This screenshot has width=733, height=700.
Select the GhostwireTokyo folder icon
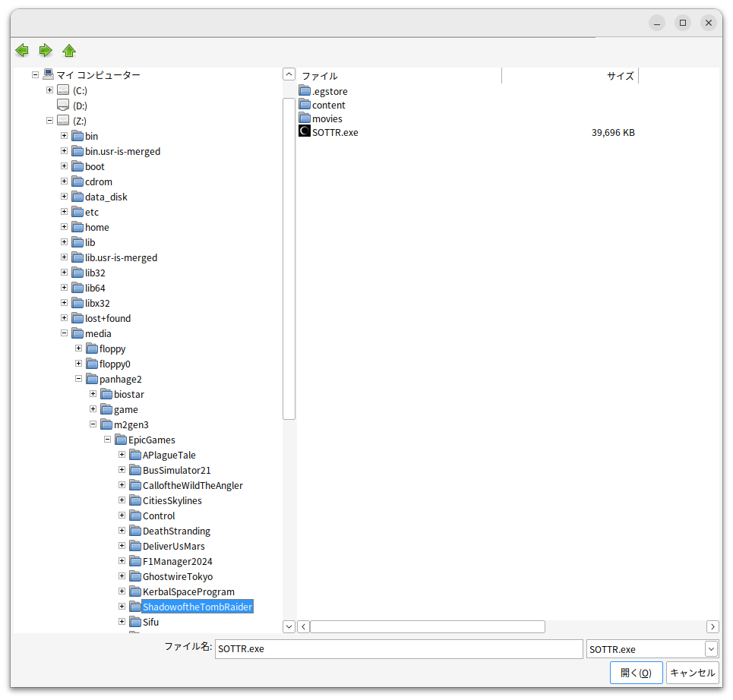pyautogui.click(x=135, y=576)
